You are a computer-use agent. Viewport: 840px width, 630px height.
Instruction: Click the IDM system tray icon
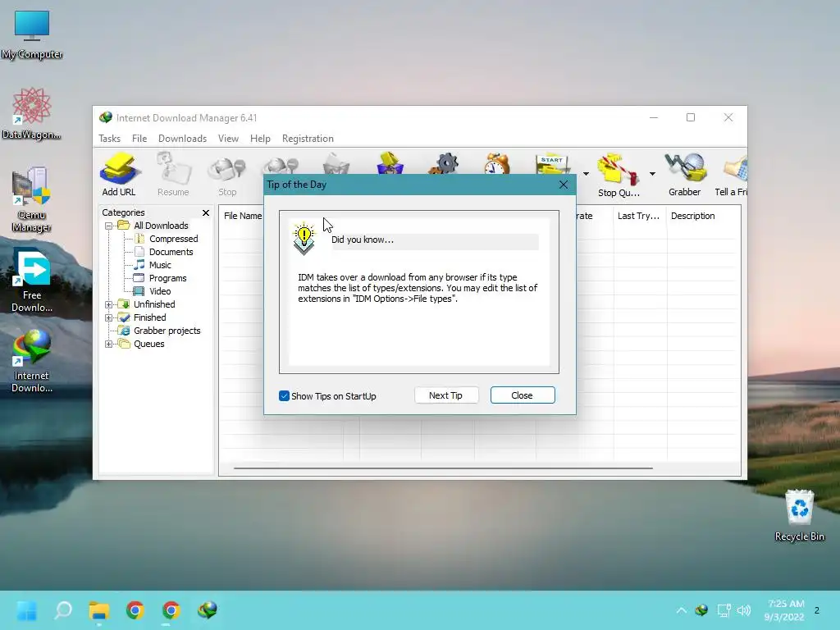click(701, 610)
